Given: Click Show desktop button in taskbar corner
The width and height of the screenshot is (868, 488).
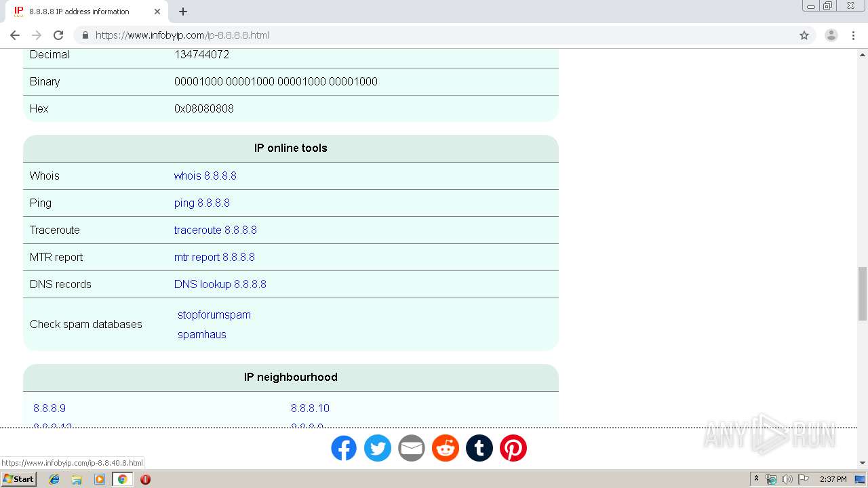Looking at the screenshot, I should (861, 479).
